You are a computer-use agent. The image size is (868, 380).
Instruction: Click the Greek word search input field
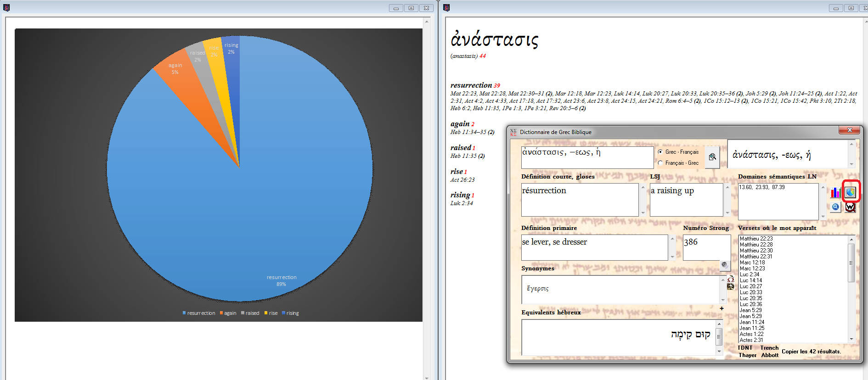(x=587, y=157)
